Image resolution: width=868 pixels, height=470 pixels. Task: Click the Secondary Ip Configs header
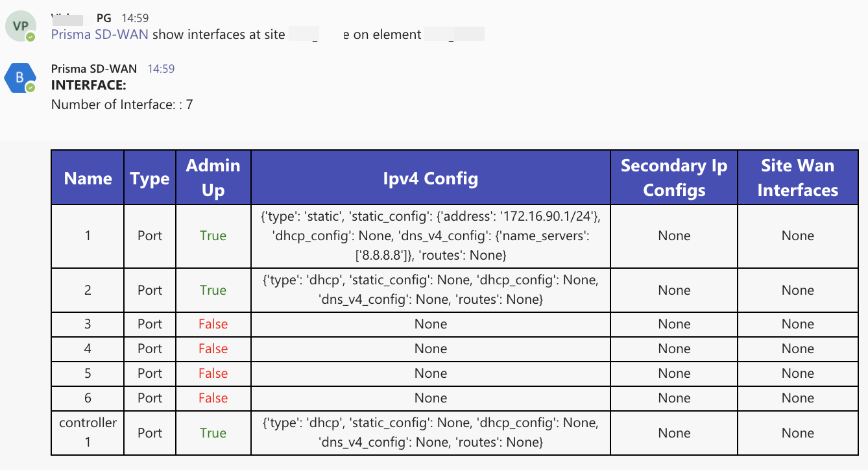pos(674,178)
